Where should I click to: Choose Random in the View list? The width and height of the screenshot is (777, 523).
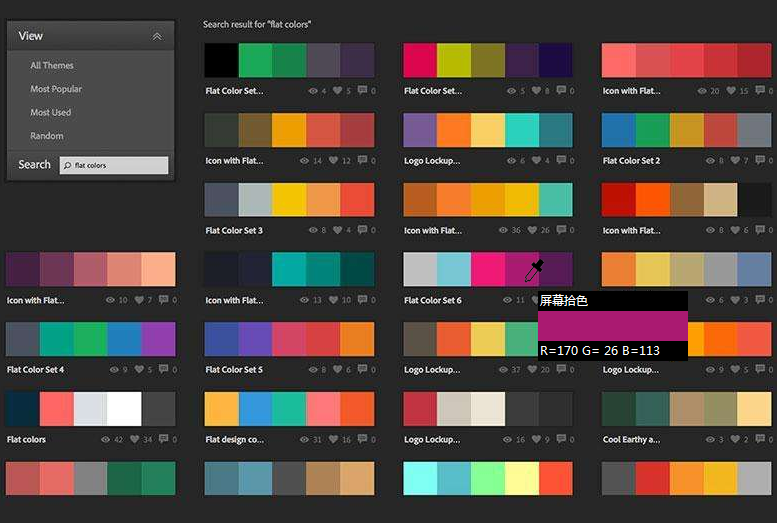tap(47, 136)
